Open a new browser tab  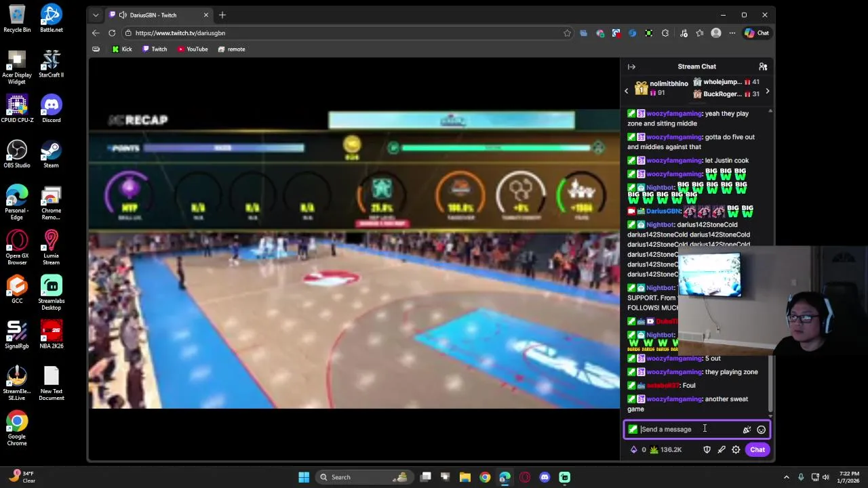(222, 15)
